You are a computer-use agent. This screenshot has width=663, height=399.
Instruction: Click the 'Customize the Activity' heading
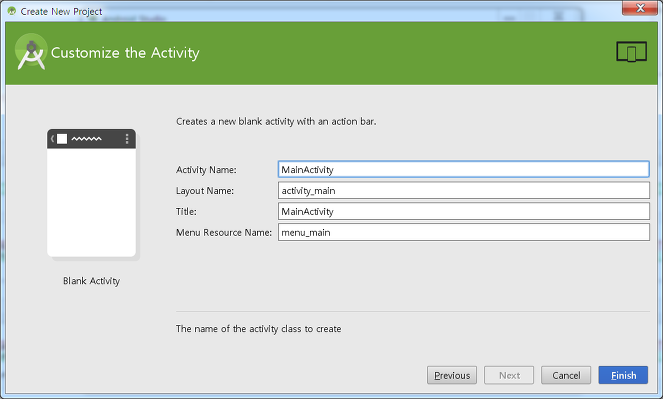pos(125,52)
